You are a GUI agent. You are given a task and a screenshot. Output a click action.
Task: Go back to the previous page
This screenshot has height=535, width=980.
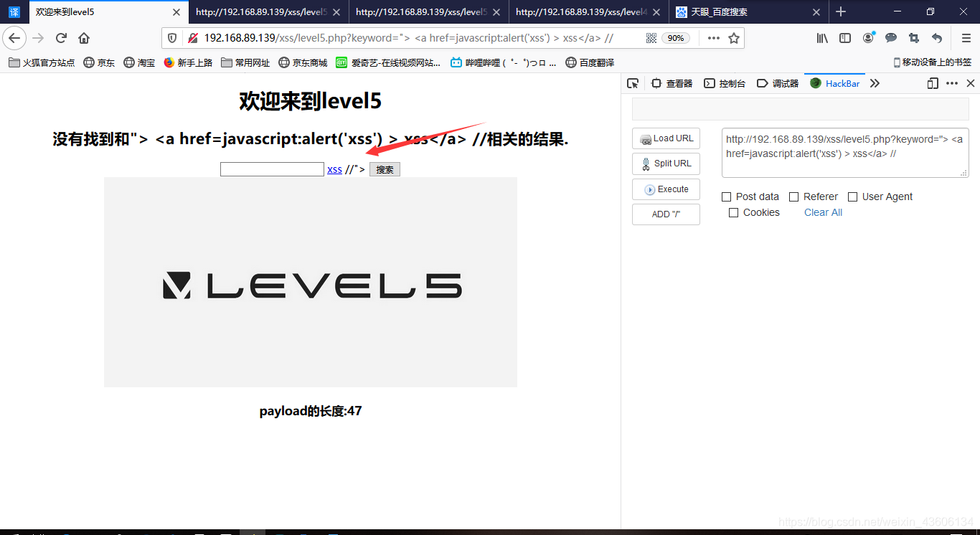point(14,38)
